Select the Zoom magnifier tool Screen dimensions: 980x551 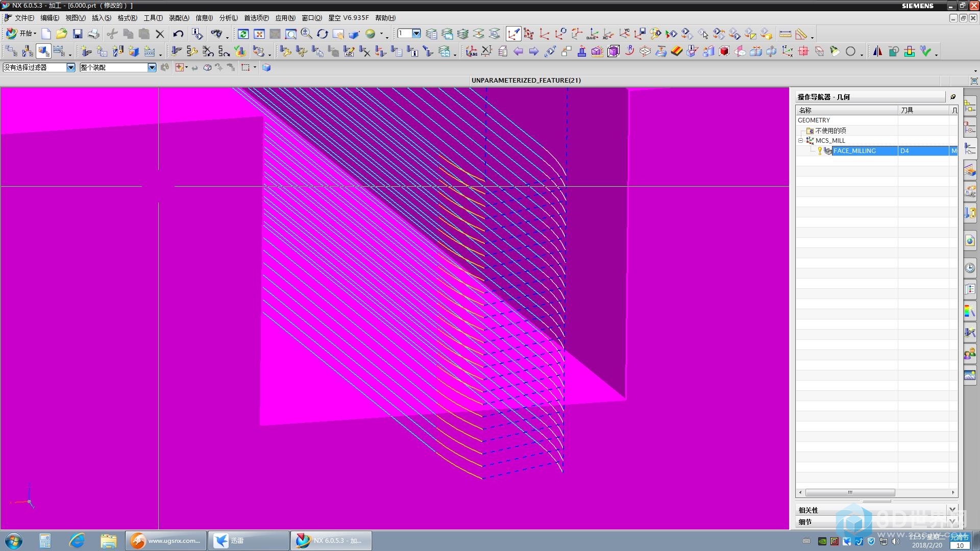(x=307, y=34)
